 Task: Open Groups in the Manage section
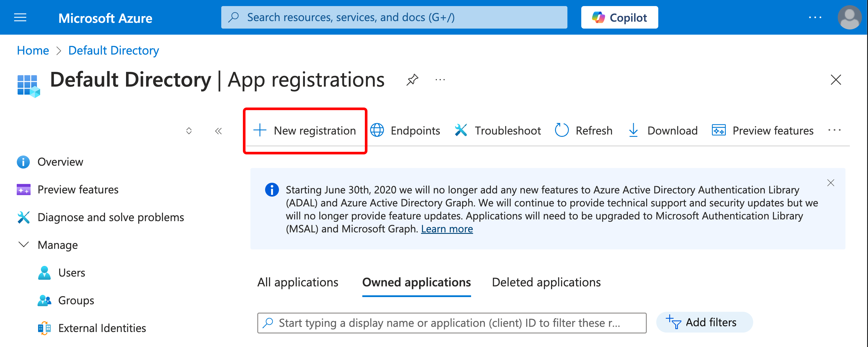[76, 300]
